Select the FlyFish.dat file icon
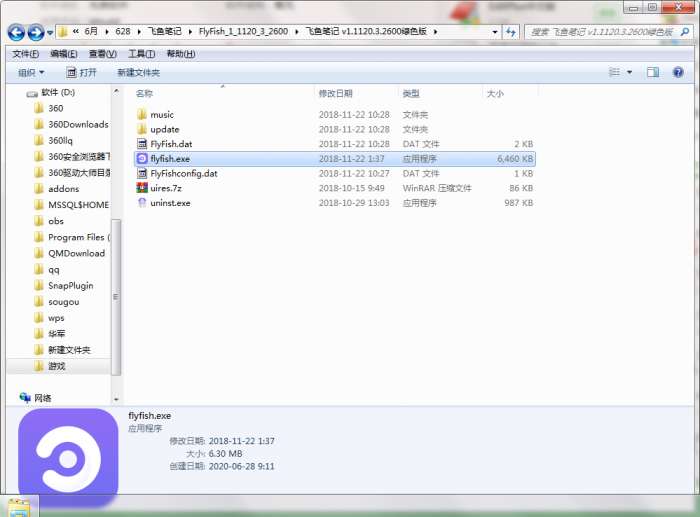 coord(142,144)
